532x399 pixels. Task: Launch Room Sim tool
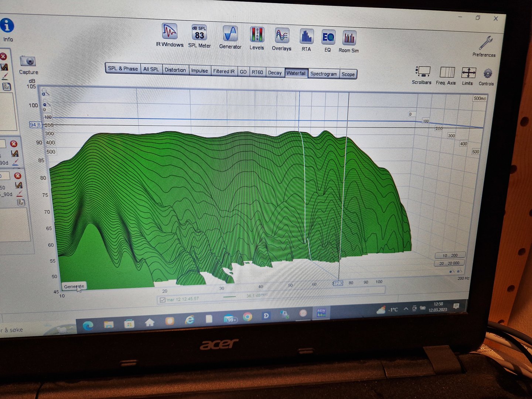pos(349,38)
